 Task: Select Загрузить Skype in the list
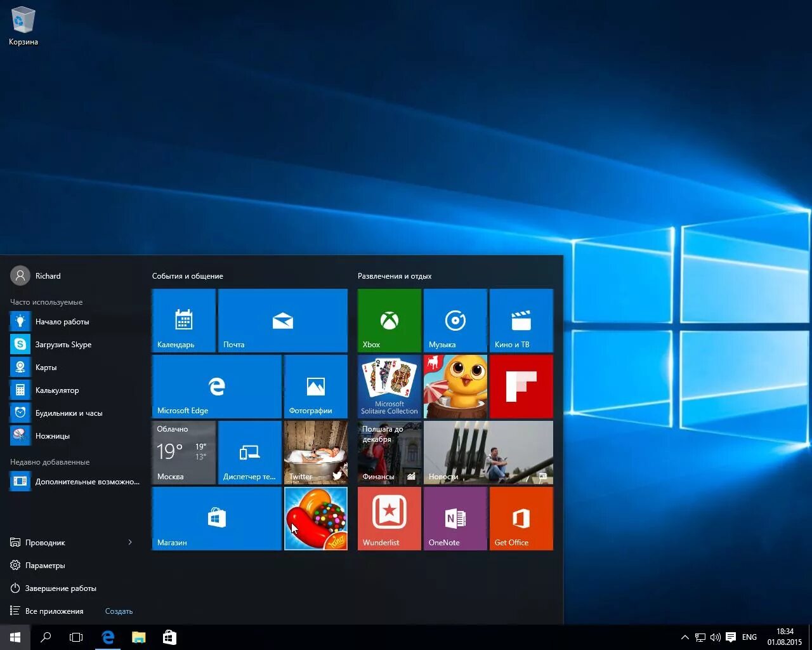point(75,345)
